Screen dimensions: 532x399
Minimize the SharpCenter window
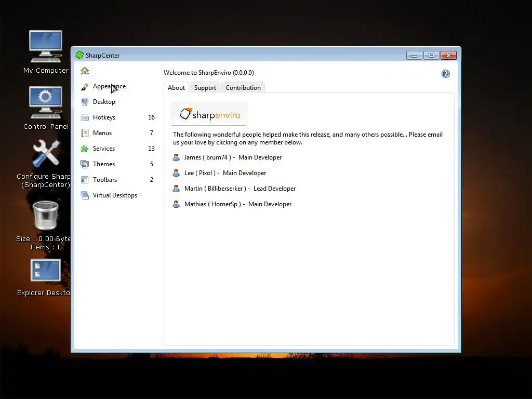414,55
